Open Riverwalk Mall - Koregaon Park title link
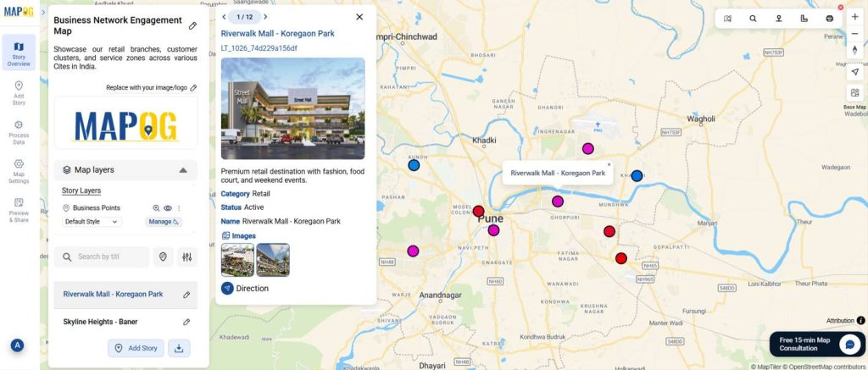 click(x=277, y=34)
